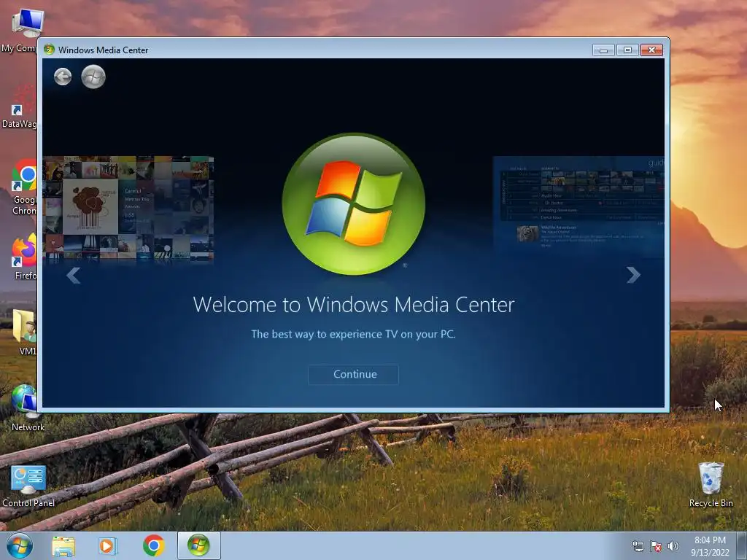Viewport: 747px width, 560px height.
Task: Select the Control Panel desktop icon
Action: coord(28,486)
